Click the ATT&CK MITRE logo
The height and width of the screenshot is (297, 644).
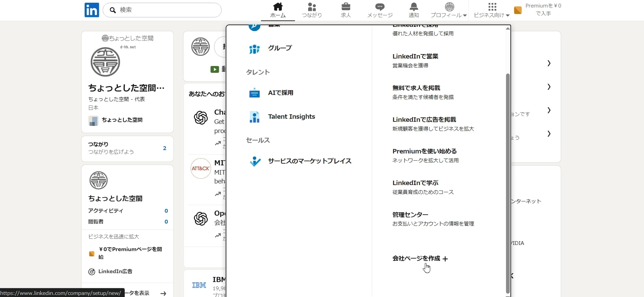pyautogui.click(x=201, y=168)
